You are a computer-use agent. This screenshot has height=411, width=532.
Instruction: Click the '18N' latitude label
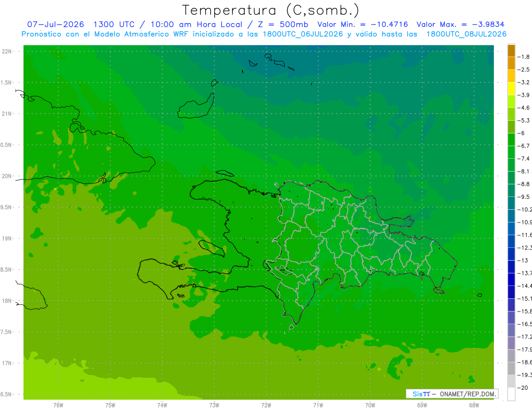(x=7, y=301)
